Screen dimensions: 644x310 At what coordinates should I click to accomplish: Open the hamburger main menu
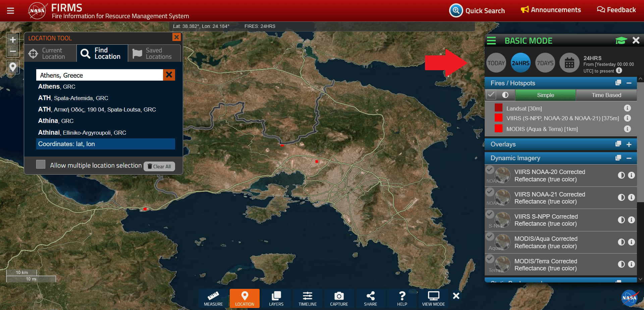tap(11, 11)
